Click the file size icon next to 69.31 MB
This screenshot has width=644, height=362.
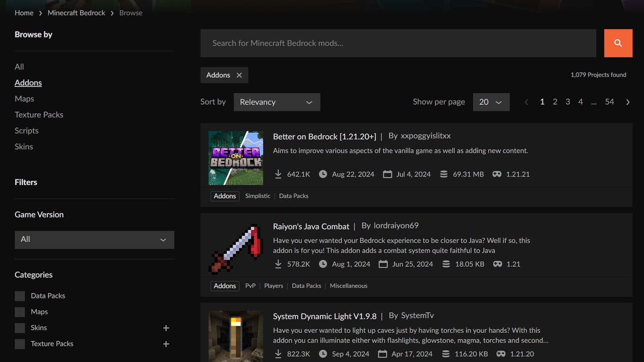coord(443,174)
